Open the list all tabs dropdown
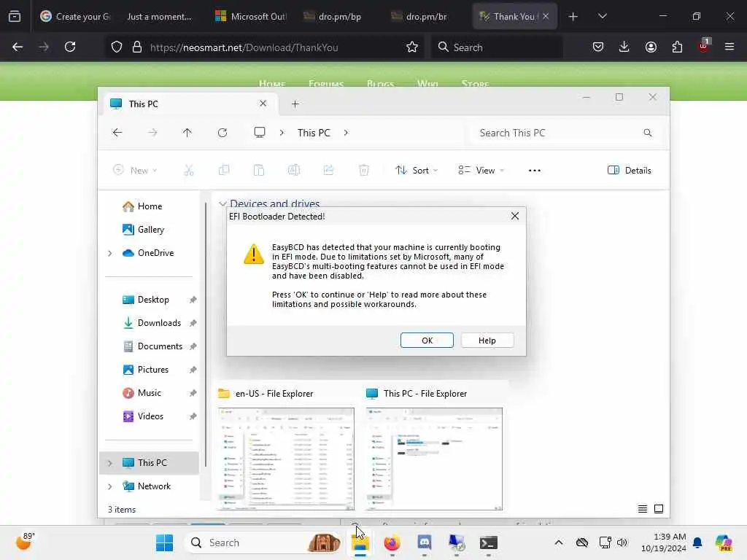This screenshot has height=560, width=747. tap(602, 16)
